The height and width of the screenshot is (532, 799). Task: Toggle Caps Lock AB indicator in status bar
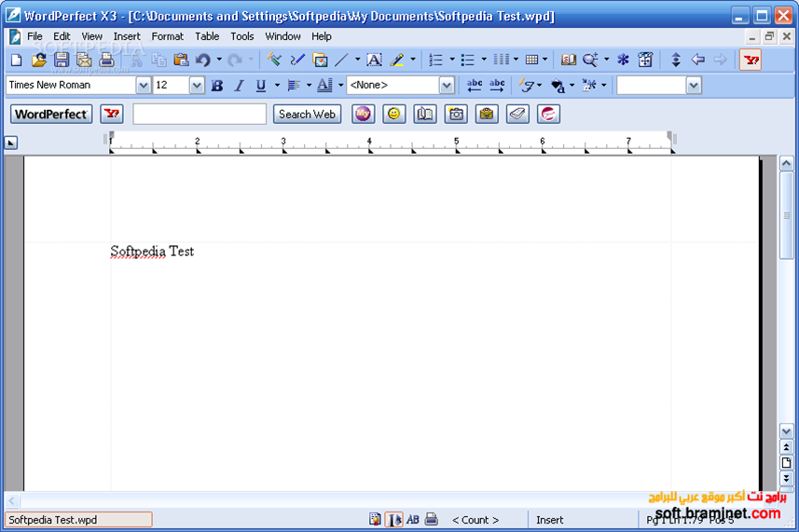coord(413,520)
